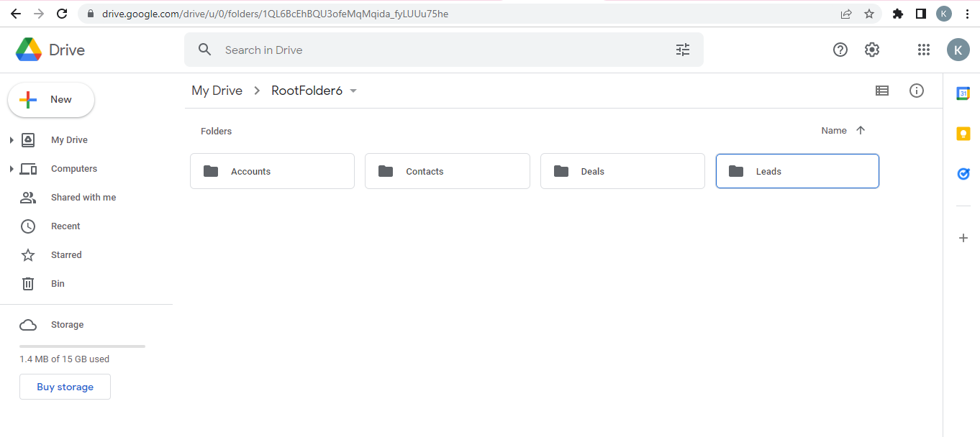980x437 pixels.
Task: View folder details info icon
Action: (916, 91)
